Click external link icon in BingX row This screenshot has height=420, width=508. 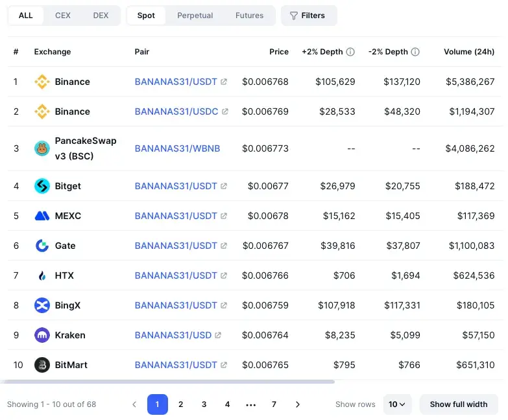tap(224, 305)
